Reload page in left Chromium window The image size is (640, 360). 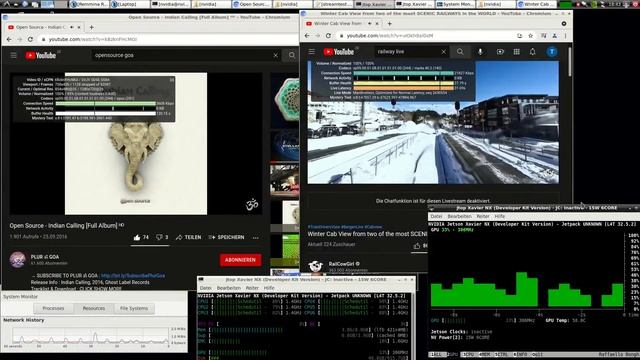click(30, 39)
